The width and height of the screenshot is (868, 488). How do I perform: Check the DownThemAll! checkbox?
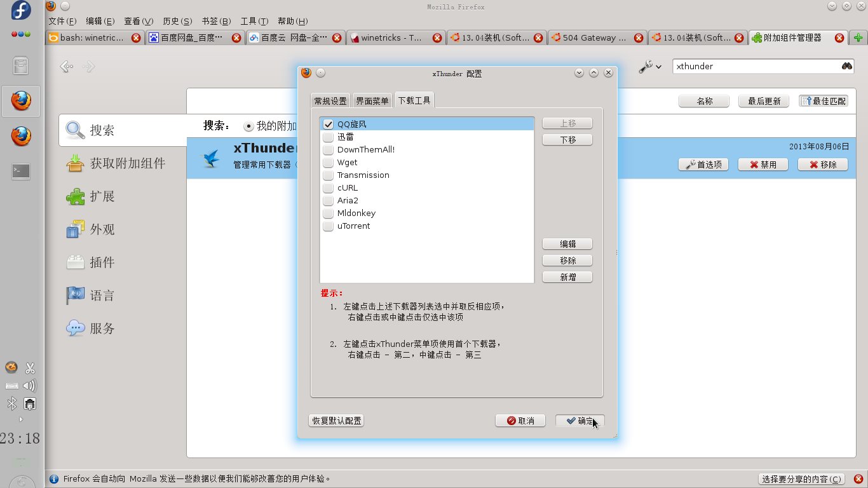point(329,150)
